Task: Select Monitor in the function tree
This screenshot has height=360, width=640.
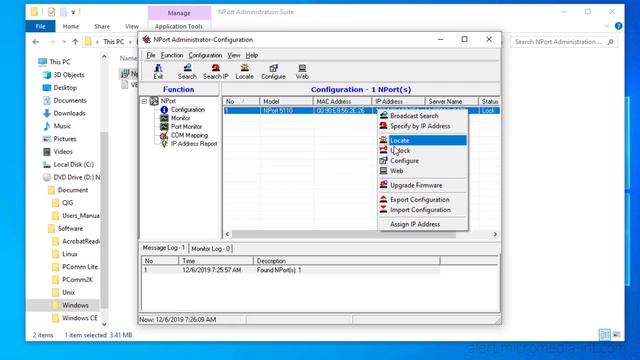Action: point(180,118)
